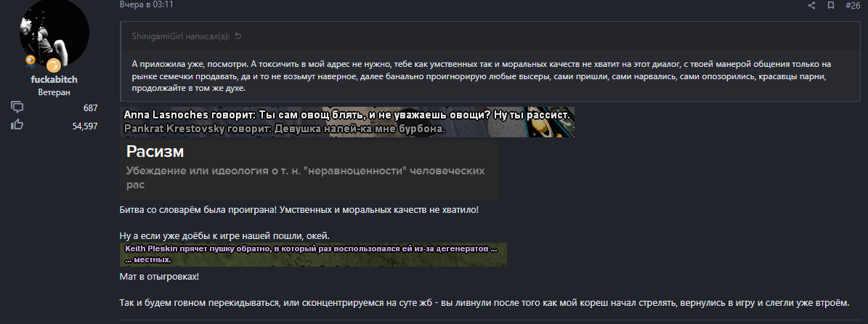This screenshot has height=324, width=868.
Task: View the 54,597 reaction score
Action: (x=85, y=126)
